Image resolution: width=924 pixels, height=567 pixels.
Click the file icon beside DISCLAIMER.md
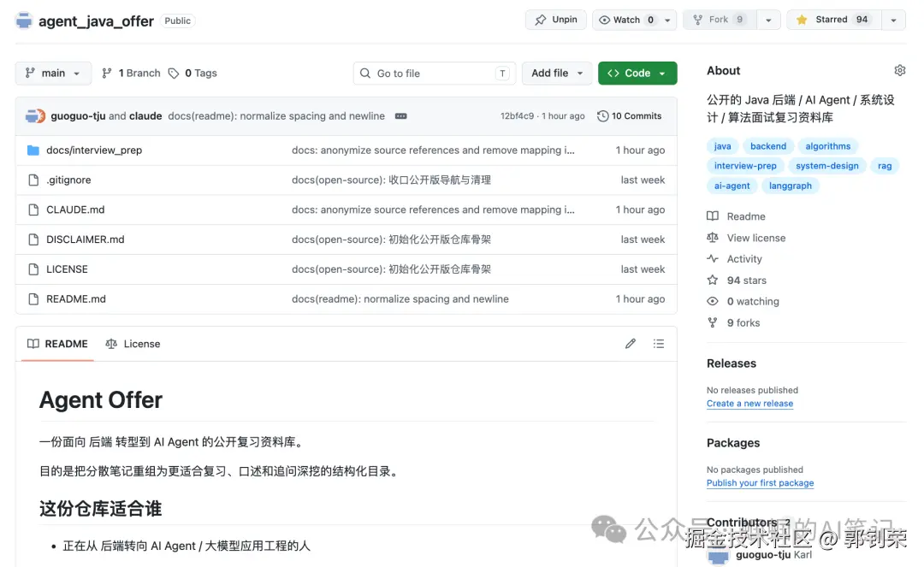(x=33, y=239)
